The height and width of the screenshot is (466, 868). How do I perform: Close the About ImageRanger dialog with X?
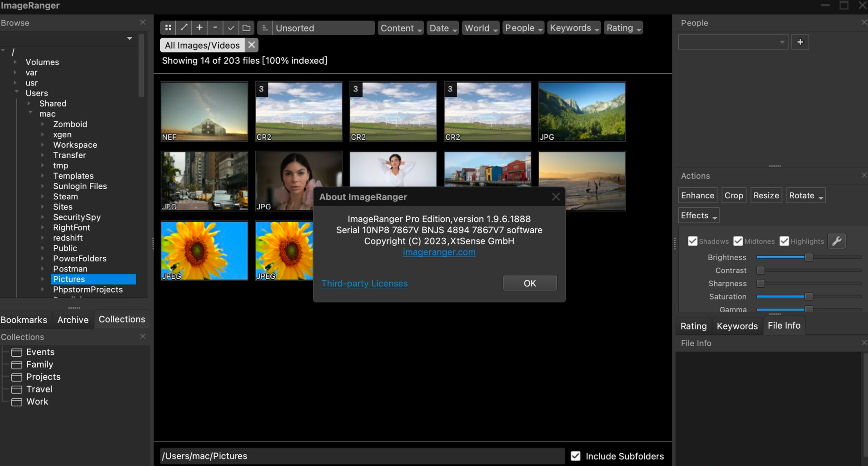pos(556,197)
